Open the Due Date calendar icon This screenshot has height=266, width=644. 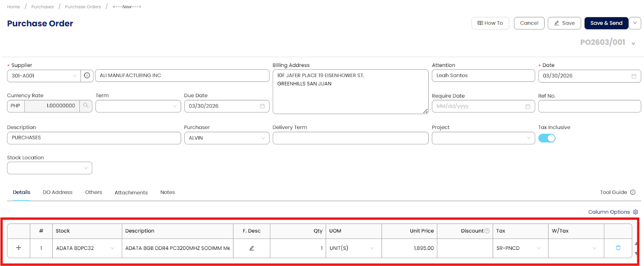click(262, 106)
